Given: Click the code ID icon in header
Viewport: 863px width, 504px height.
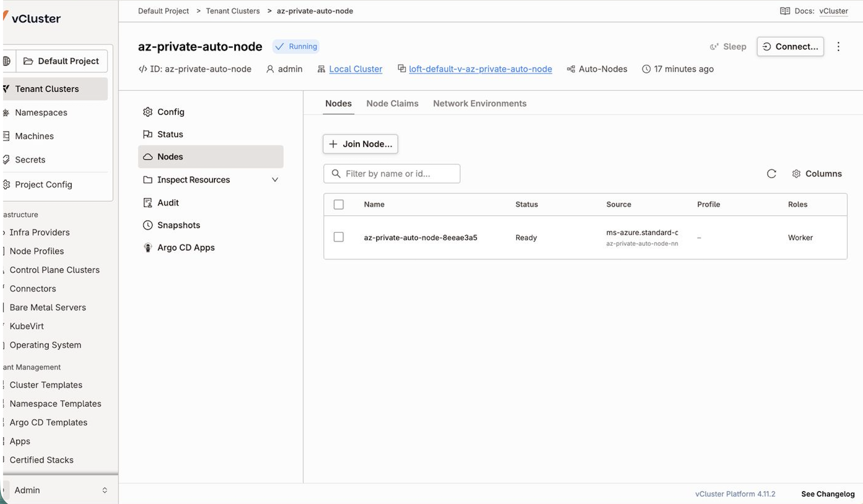Looking at the screenshot, I should pyautogui.click(x=143, y=69).
